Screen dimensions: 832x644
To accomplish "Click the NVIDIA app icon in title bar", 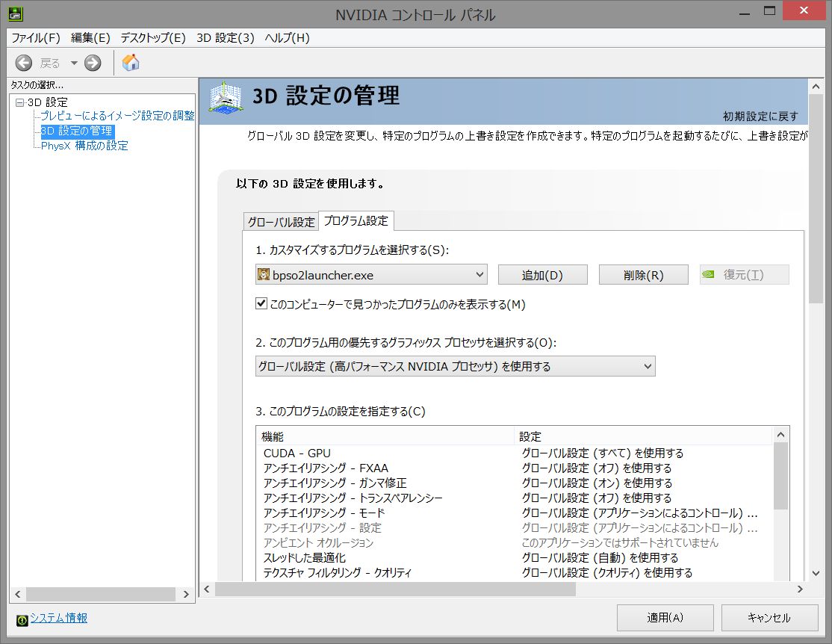I will coord(16,13).
